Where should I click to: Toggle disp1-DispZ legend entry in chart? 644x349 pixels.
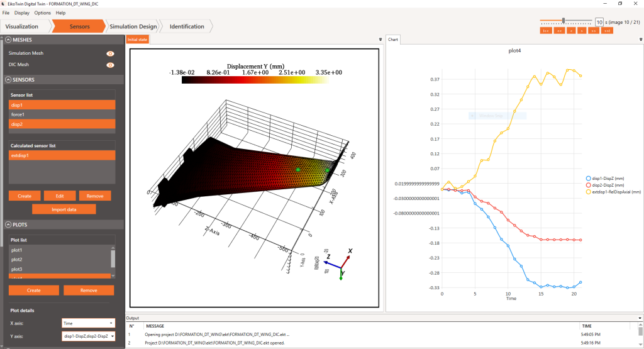(604, 179)
